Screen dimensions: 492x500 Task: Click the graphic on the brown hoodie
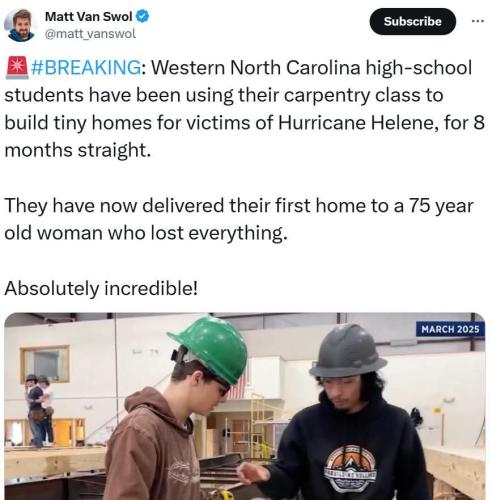[182, 470]
